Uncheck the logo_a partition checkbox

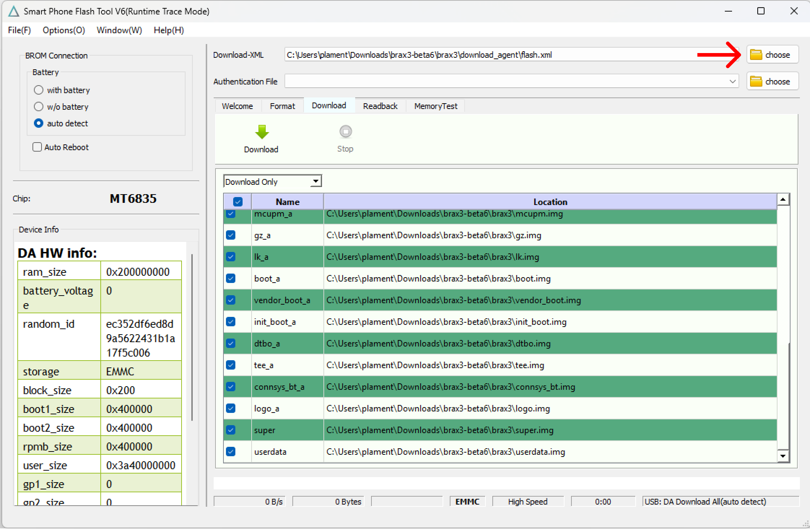click(231, 409)
